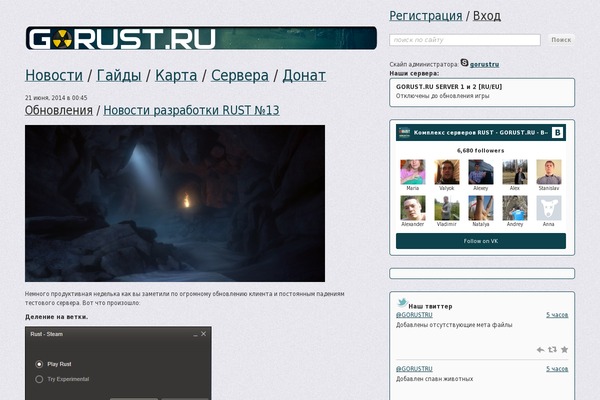Click the Поиск search button

561,40
